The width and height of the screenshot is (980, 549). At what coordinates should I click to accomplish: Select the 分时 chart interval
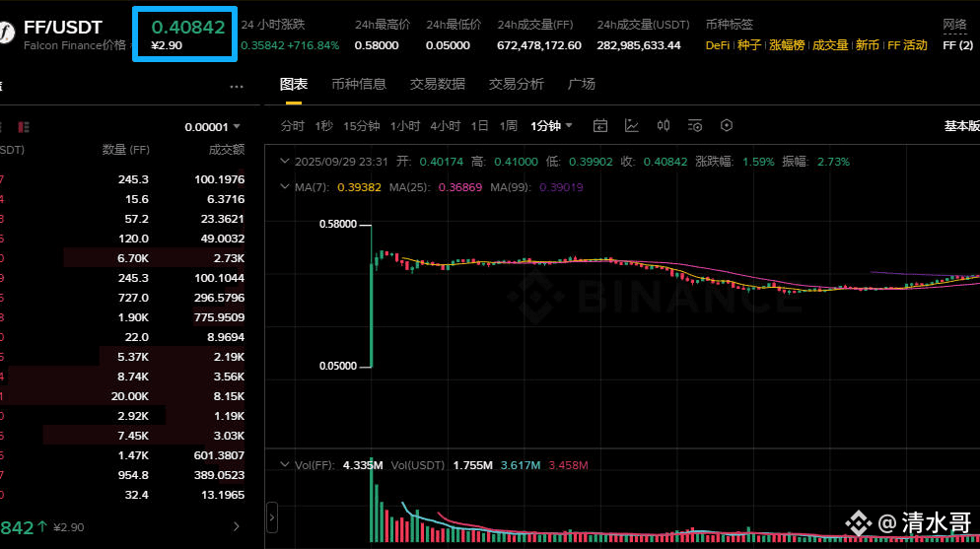pos(293,126)
